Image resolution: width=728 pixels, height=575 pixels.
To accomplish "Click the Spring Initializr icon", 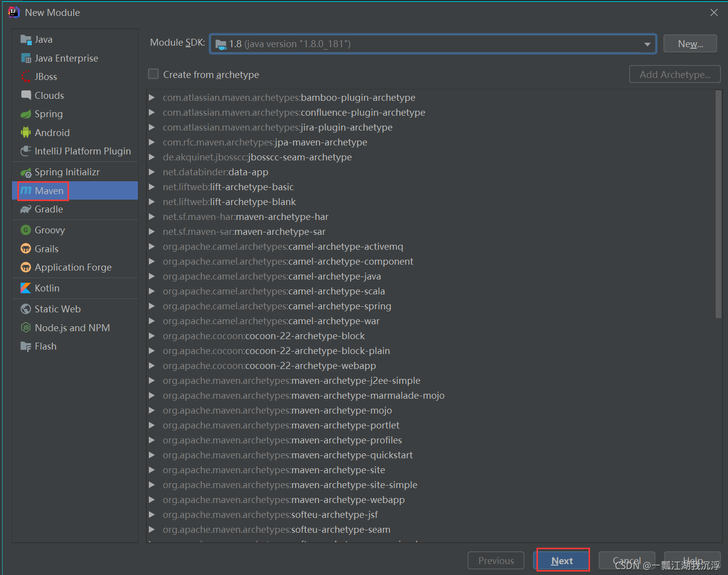I will tap(26, 172).
